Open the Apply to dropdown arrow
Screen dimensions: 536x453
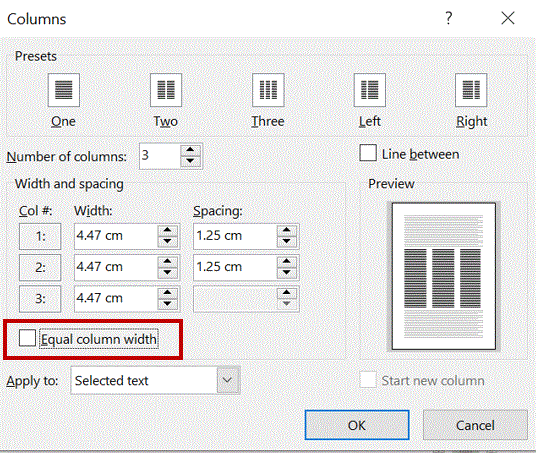pyautogui.click(x=227, y=380)
